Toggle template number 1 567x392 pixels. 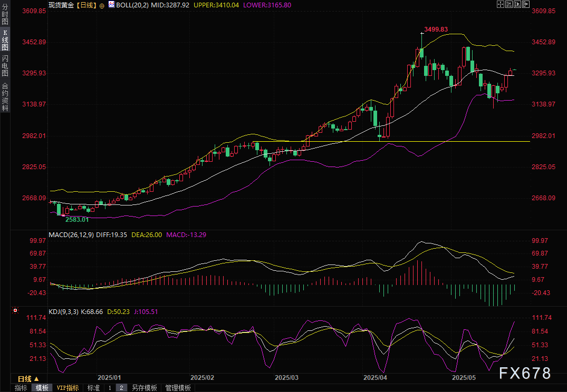[110, 388]
